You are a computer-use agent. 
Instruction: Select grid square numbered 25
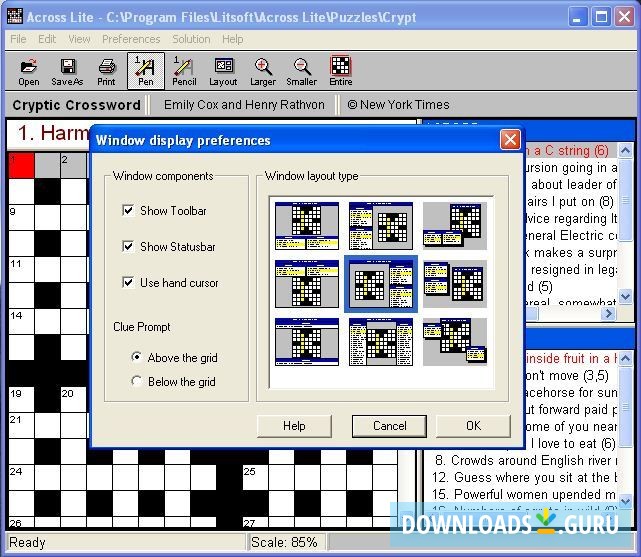point(256,477)
